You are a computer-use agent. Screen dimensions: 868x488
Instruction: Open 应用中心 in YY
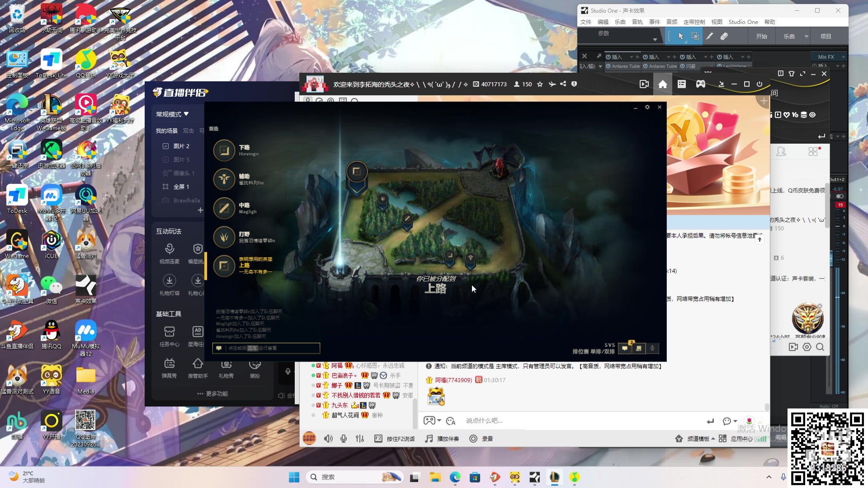coord(736,439)
